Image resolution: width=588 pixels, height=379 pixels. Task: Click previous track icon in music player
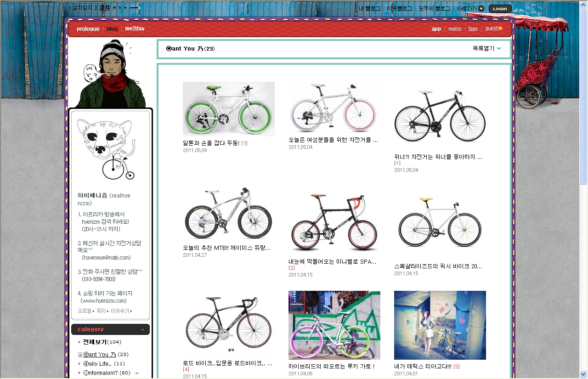point(114,8)
